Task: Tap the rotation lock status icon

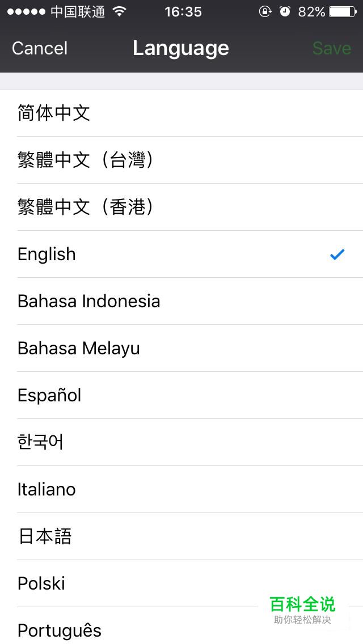Action: click(265, 11)
